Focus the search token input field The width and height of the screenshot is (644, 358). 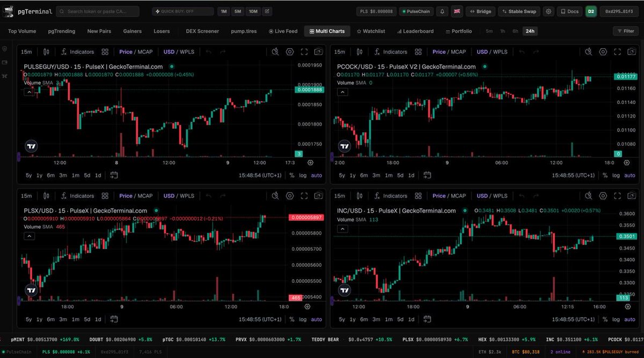pos(98,11)
